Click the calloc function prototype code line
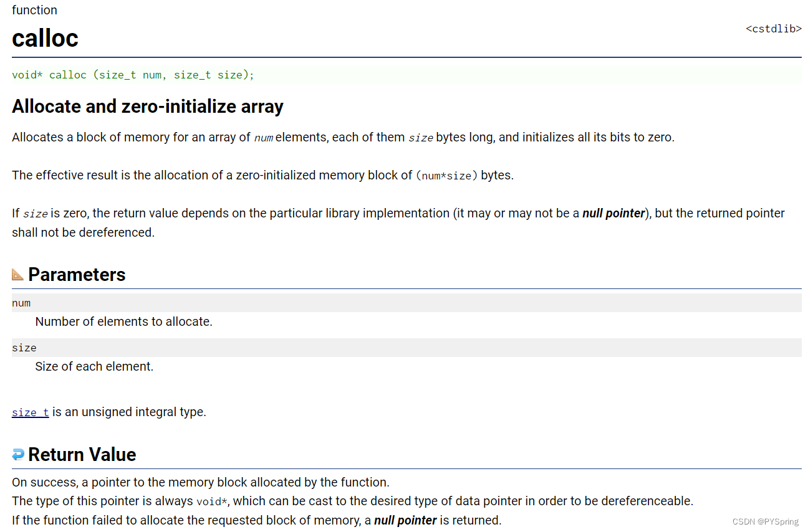This screenshot has height=532, width=808. click(x=406, y=75)
